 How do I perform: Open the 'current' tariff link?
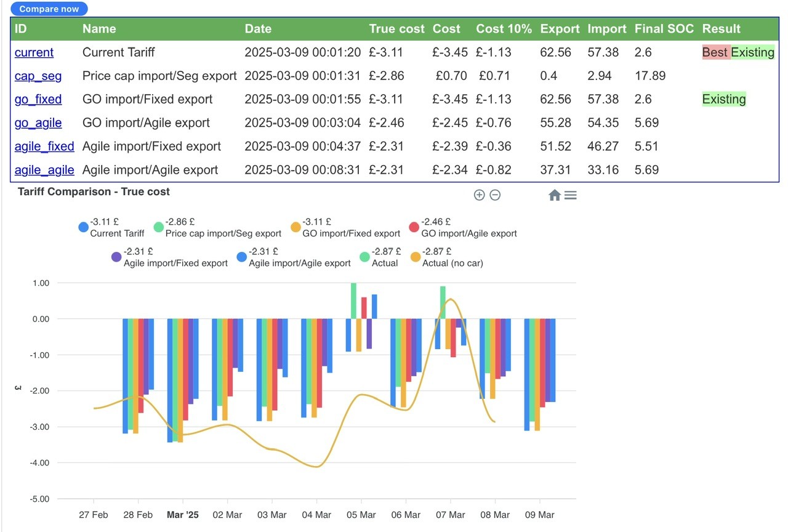coord(34,52)
